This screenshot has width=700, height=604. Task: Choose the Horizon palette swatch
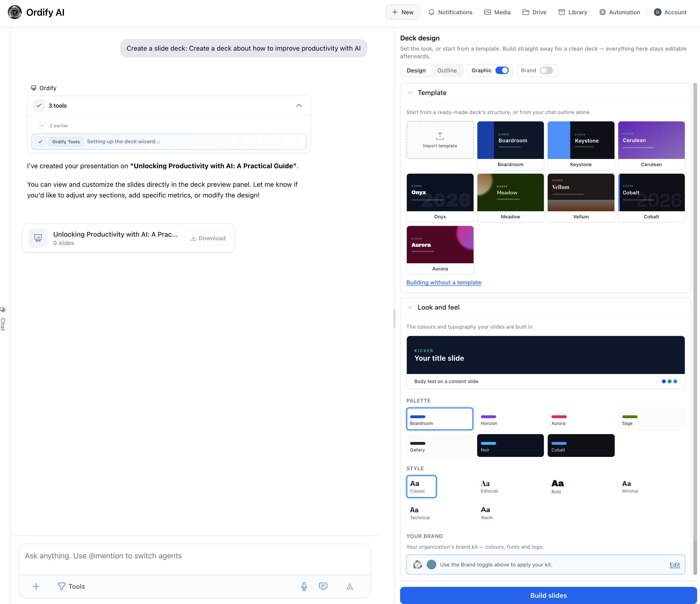(510, 419)
